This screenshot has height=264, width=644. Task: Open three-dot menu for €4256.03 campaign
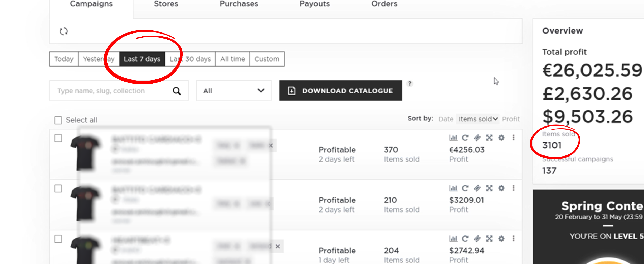[x=513, y=138]
